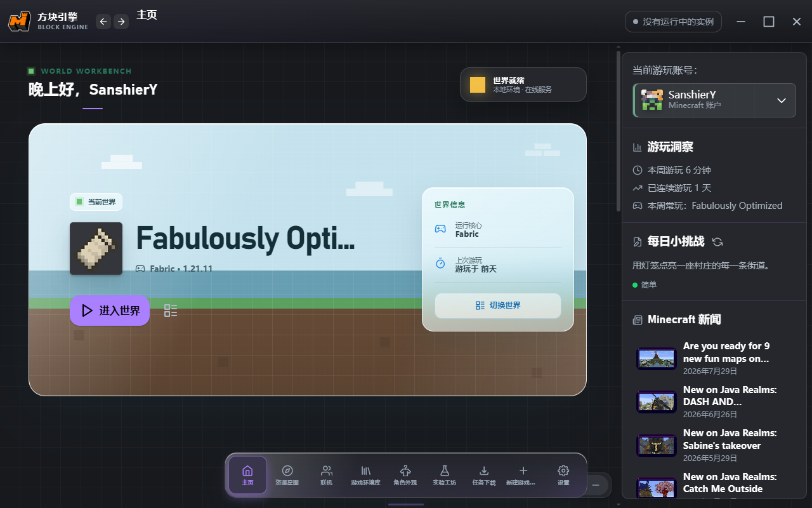Click the 运行核心 Fabric row
Screen dimensions: 812x508
(498, 229)
